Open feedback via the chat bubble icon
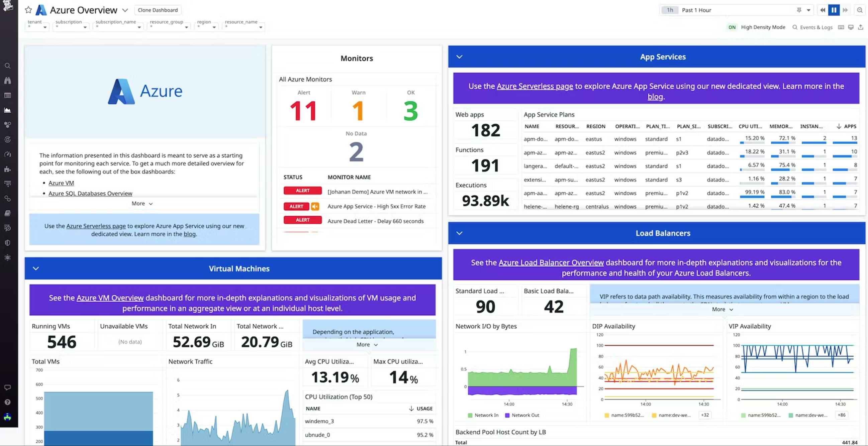Image resolution: width=868 pixels, height=446 pixels. [8, 387]
